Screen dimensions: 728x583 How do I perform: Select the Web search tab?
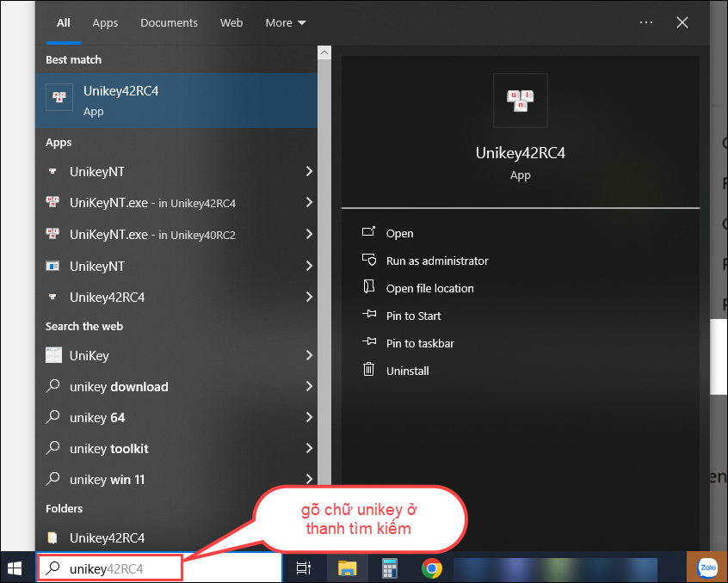(x=231, y=22)
